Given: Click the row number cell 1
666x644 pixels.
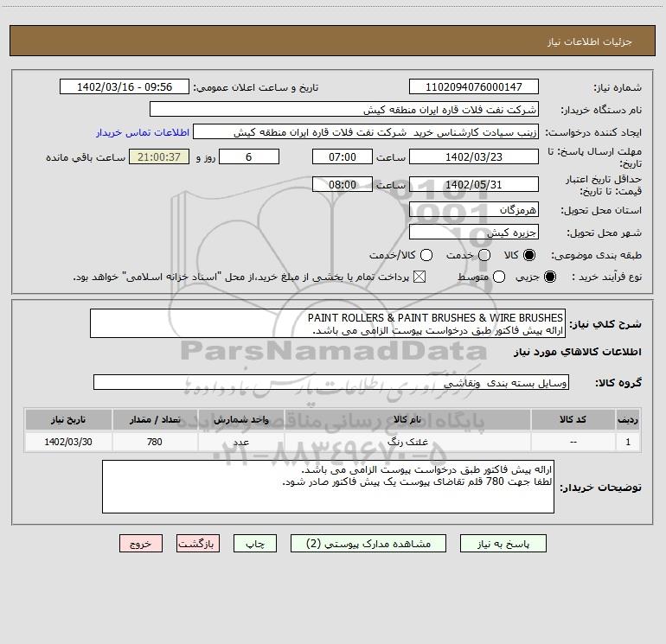Looking at the screenshot, I should coord(628,442).
